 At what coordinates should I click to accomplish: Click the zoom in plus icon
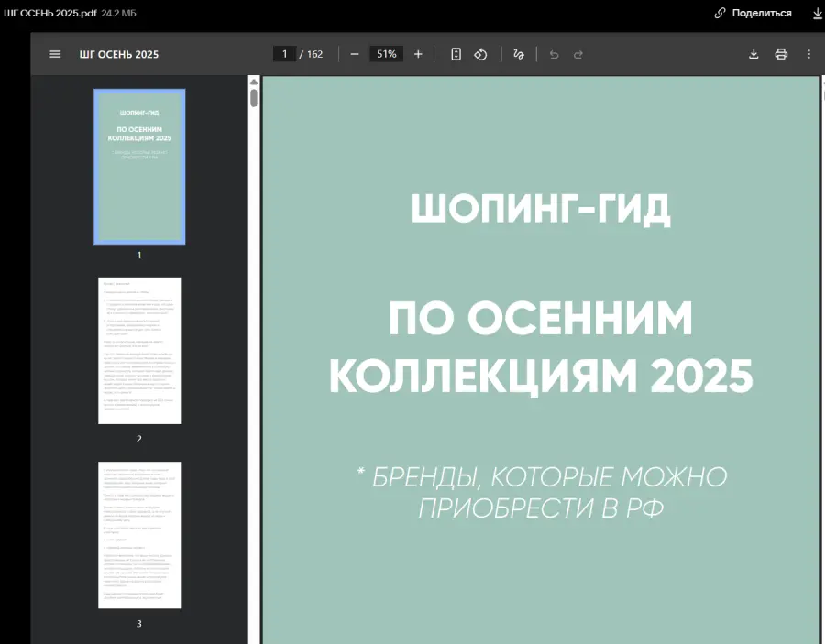[418, 54]
